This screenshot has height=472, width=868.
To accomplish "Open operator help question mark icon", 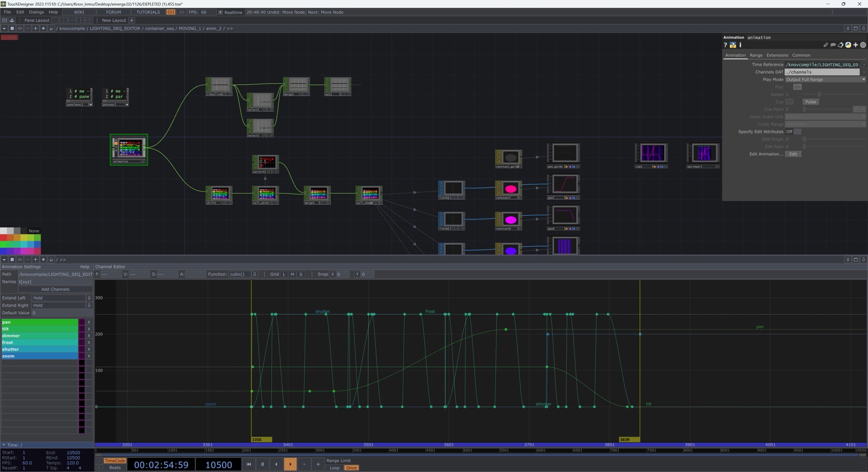I will click(x=725, y=45).
